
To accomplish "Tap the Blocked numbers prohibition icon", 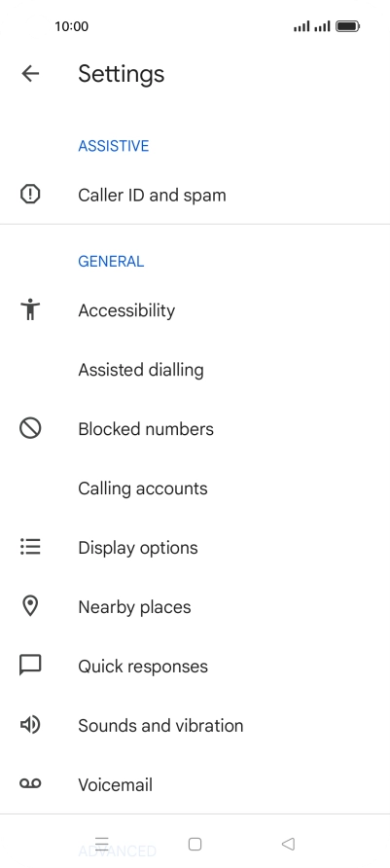I will point(30,428).
